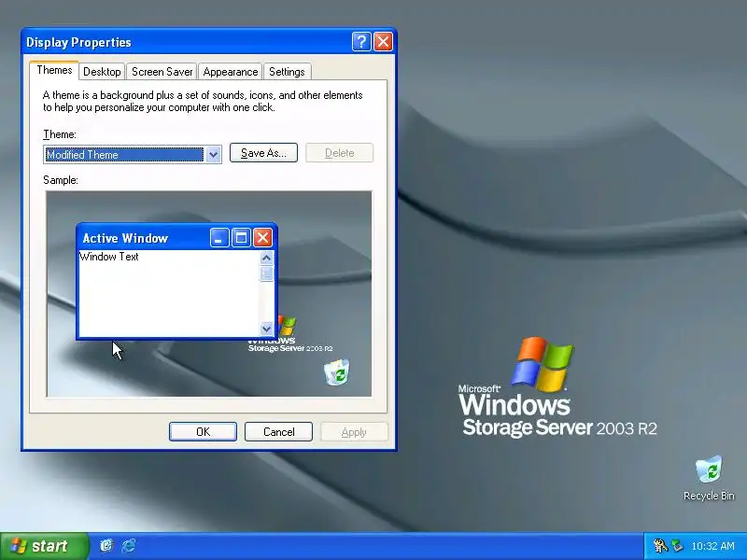Screen dimensions: 747x560
Task: Click the sample scrollbar up arrow
Action: coord(266,259)
